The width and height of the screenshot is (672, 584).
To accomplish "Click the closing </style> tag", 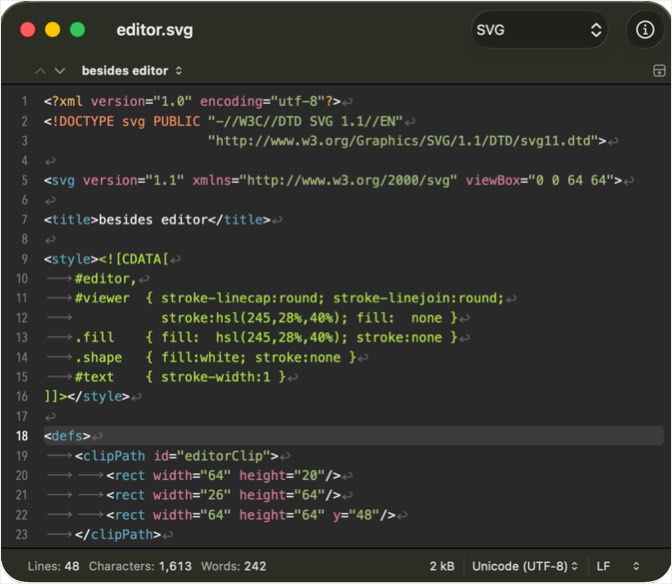I will tap(98, 396).
